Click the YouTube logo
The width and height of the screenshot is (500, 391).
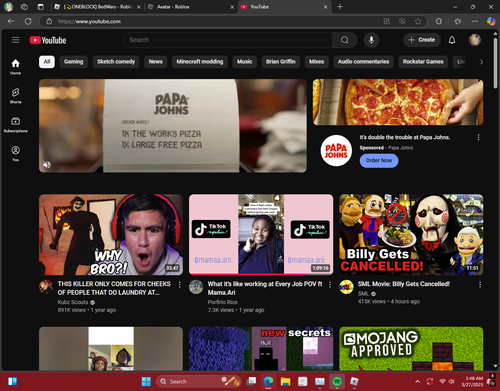[x=48, y=40]
